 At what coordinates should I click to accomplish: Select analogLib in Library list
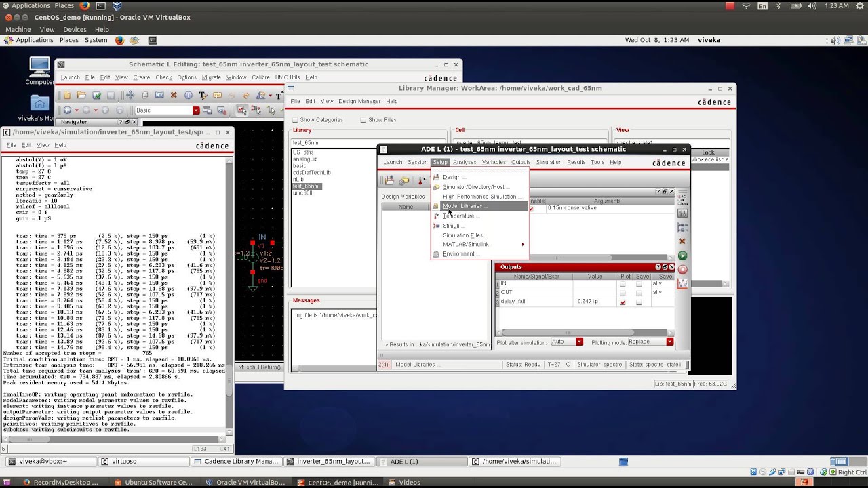coord(305,159)
